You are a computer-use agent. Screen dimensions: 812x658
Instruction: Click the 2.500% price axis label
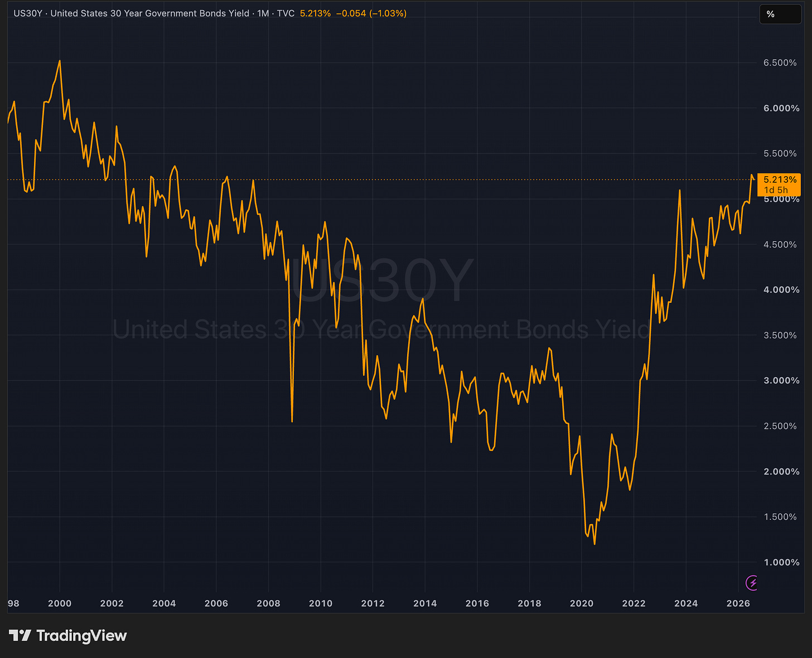pyautogui.click(x=780, y=427)
